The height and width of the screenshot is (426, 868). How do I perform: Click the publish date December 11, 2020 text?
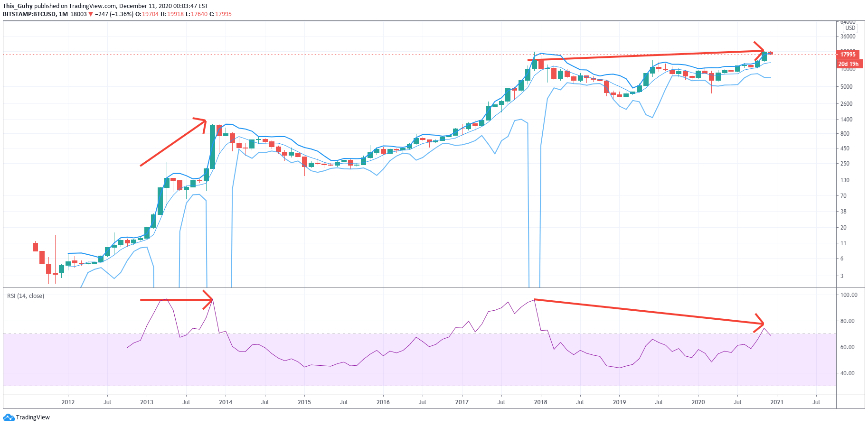(x=148, y=6)
